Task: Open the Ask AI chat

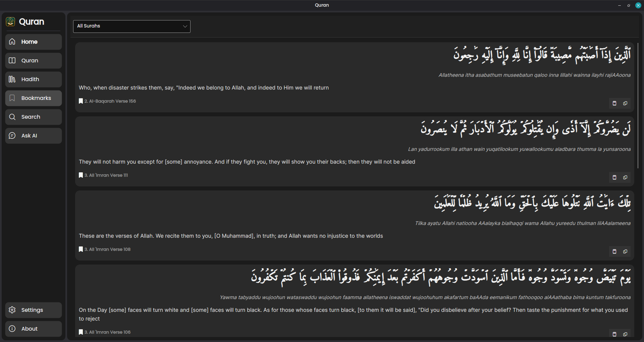Action: click(x=34, y=136)
